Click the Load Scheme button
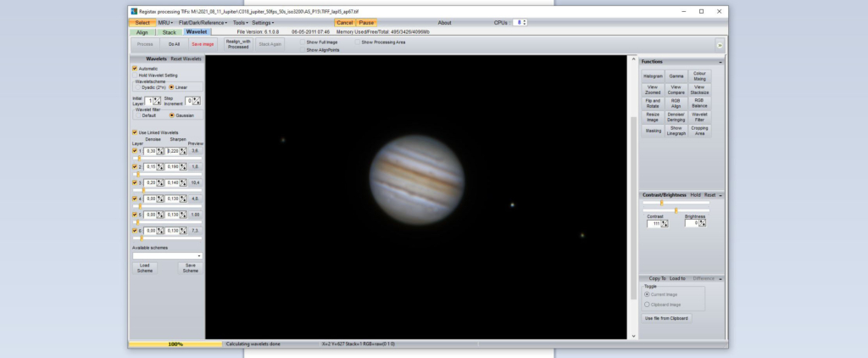 point(145,268)
